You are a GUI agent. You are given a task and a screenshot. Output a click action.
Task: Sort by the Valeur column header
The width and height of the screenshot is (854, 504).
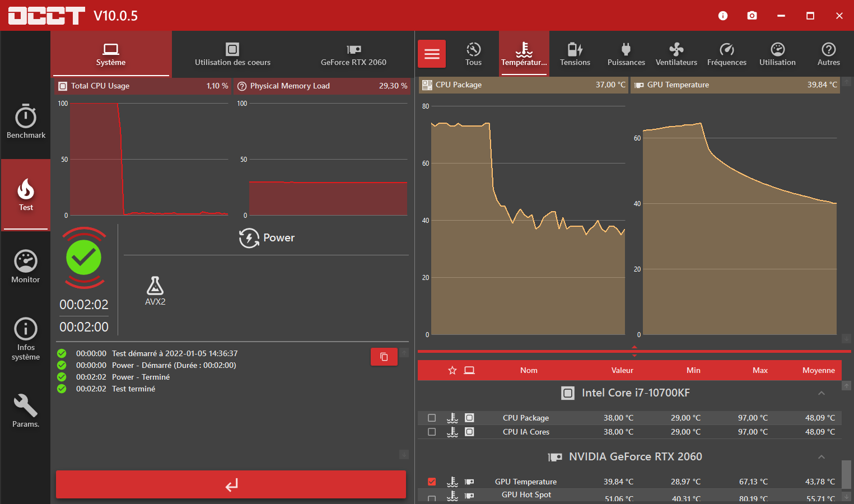(x=622, y=370)
